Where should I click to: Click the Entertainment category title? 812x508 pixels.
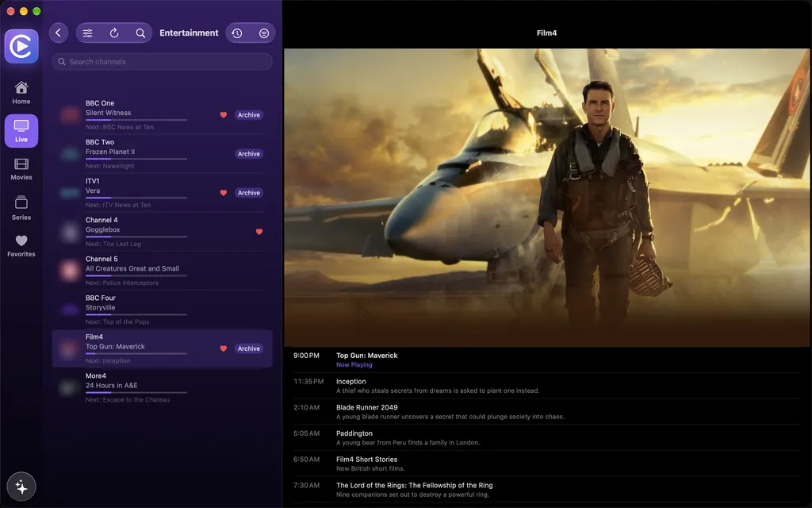189,33
